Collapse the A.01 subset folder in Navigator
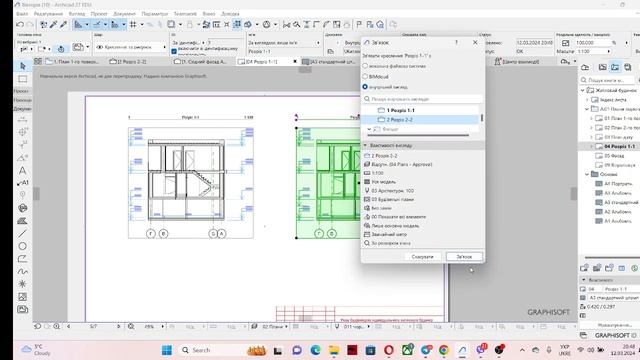 587,109
